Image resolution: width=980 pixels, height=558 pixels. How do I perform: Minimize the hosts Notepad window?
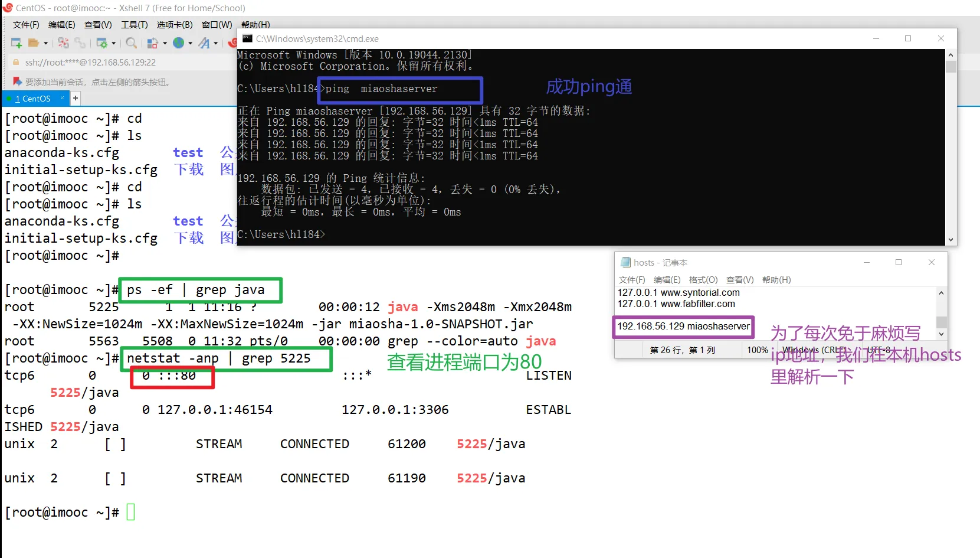coord(867,262)
